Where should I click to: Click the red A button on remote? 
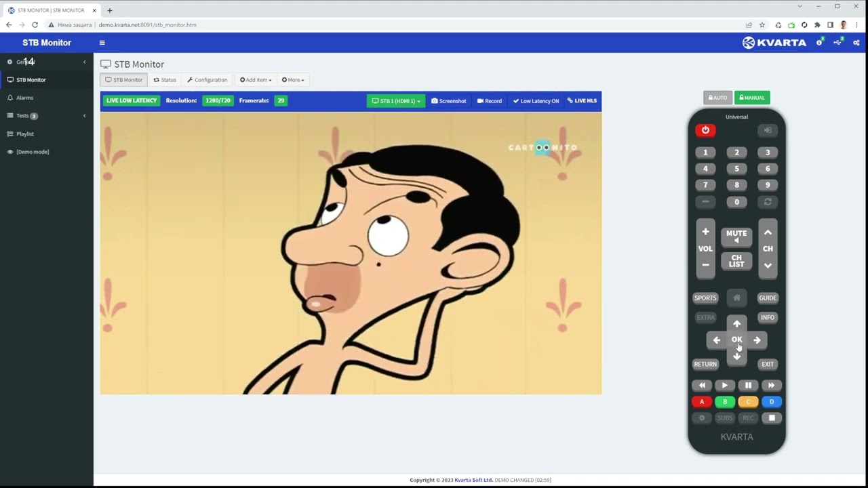tap(702, 401)
